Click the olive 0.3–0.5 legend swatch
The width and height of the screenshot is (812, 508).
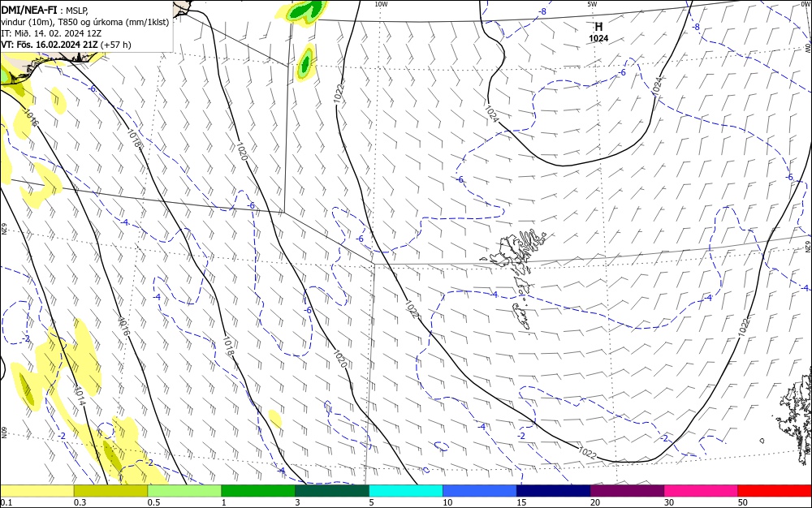[110, 491]
